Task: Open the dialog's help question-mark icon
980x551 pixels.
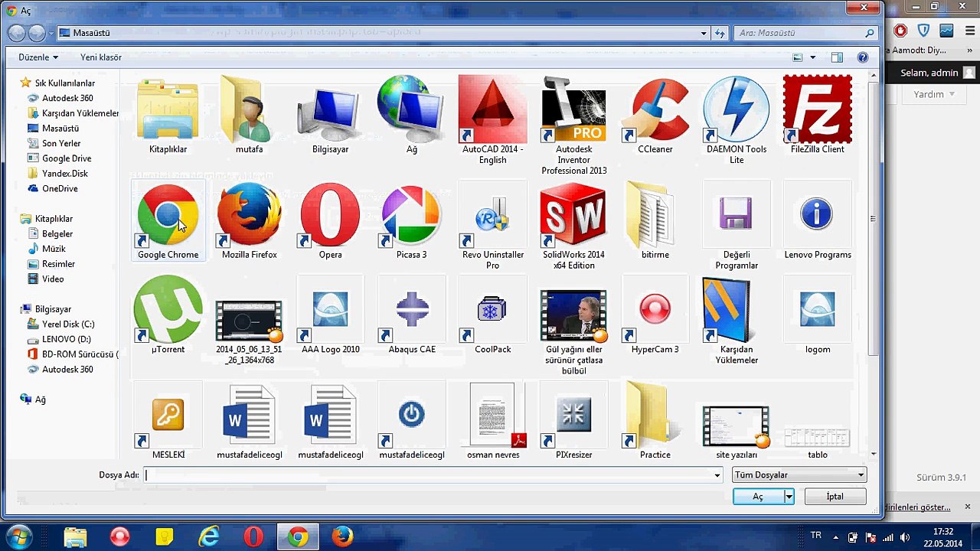Action: [x=862, y=57]
